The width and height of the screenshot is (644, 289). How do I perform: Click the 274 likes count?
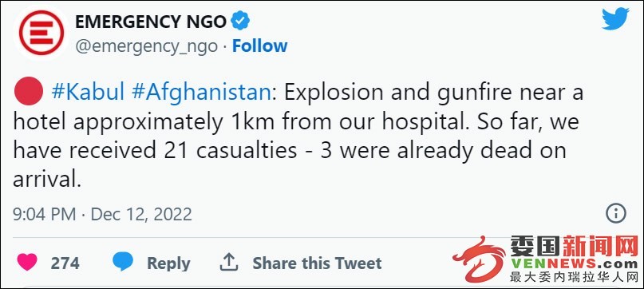point(65,263)
